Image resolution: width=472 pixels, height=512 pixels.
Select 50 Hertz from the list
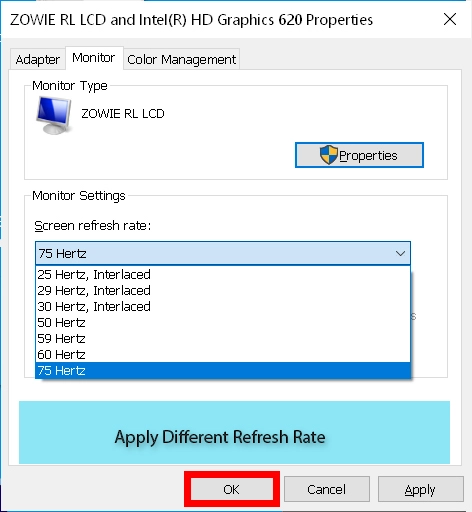[x=223, y=323]
